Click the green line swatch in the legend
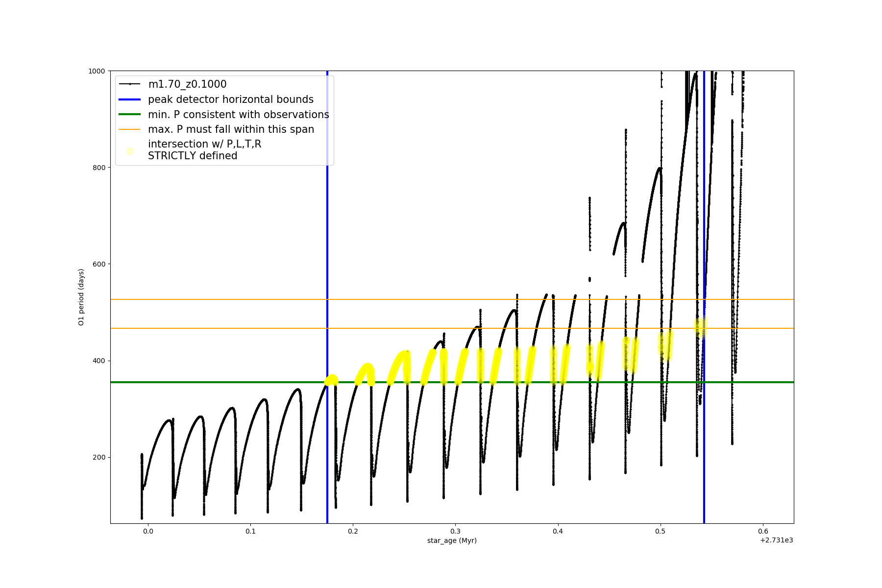 (130, 115)
